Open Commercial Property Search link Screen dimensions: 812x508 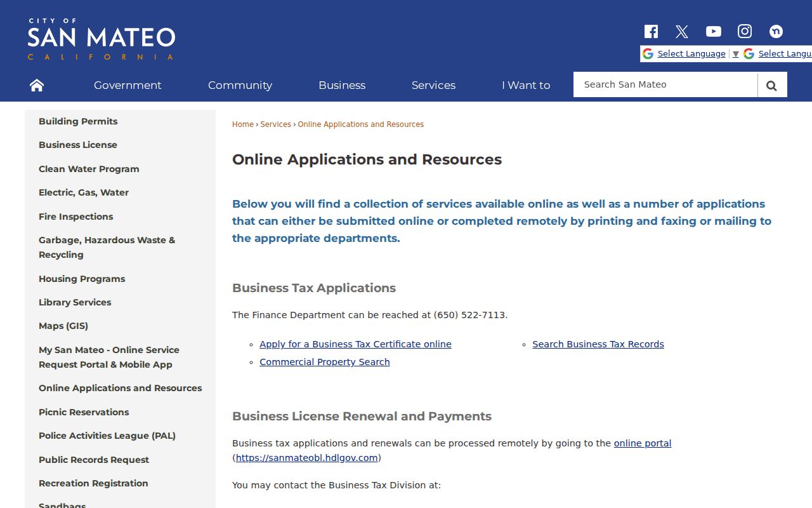(325, 362)
